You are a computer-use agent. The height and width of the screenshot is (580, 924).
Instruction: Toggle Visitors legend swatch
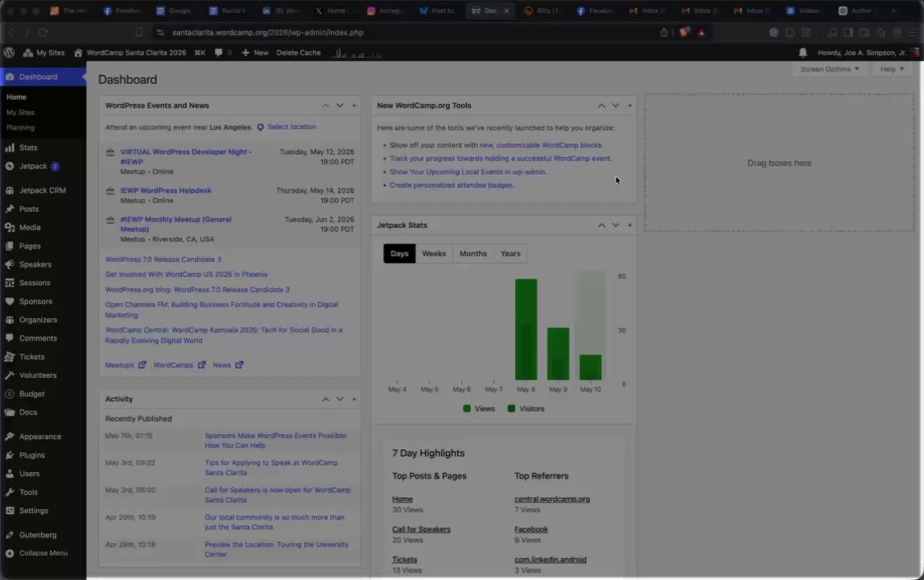[x=511, y=408]
